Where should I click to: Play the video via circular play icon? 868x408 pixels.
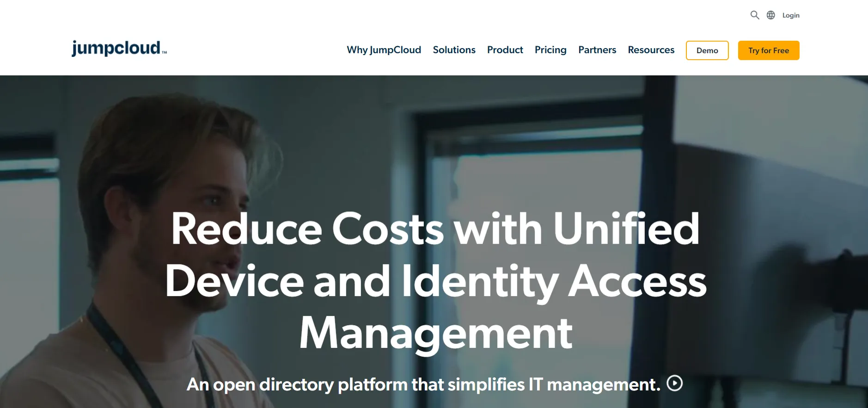coord(675,383)
